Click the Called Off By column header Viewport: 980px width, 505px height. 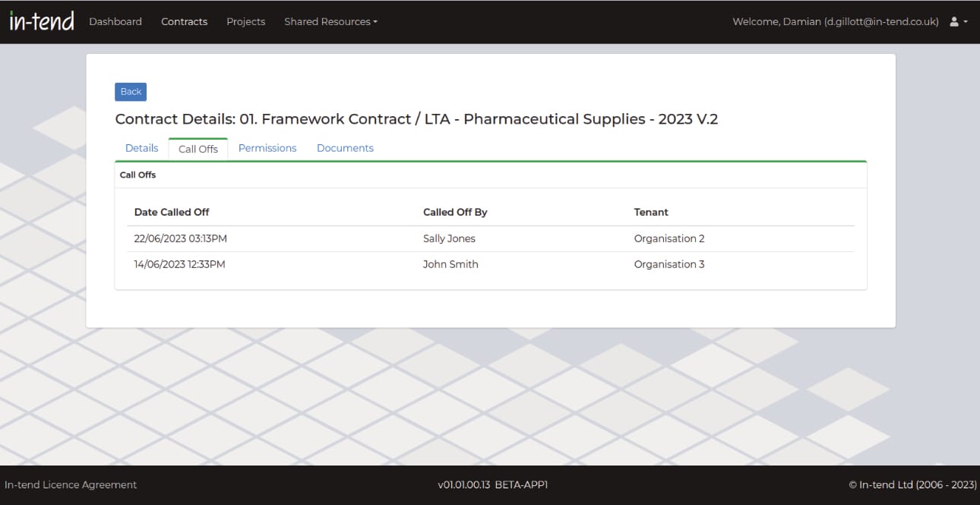[x=455, y=212]
